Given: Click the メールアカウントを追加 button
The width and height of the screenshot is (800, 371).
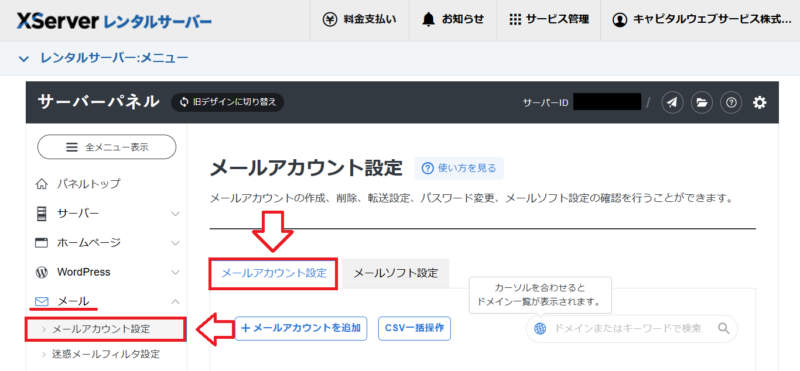Looking at the screenshot, I should (301, 328).
